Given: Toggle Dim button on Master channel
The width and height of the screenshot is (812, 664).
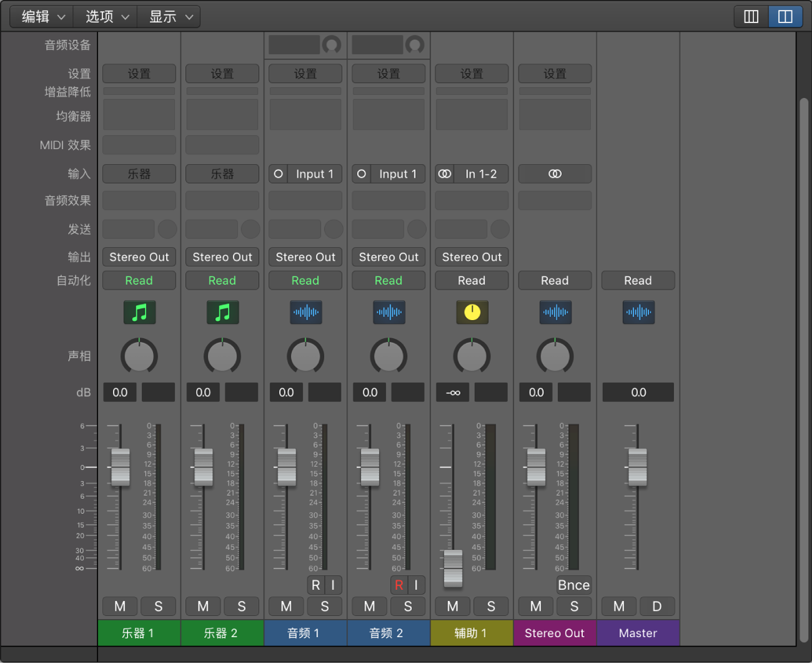Looking at the screenshot, I should (x=657, y=607).
